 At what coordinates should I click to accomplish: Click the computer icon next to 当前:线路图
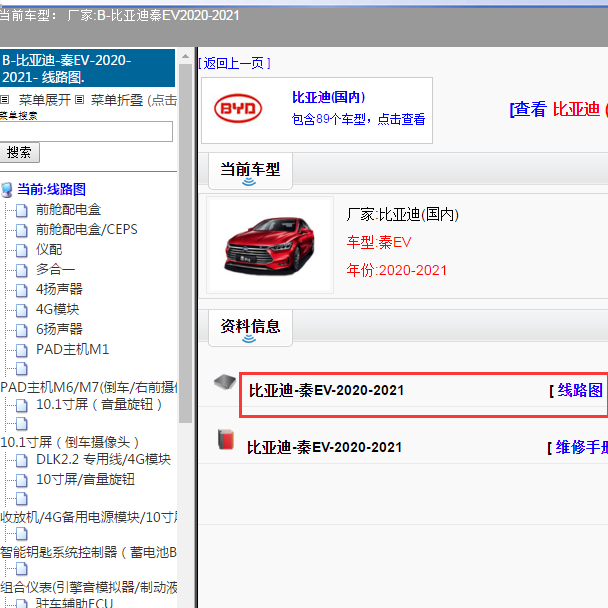(x=7, y=190)
